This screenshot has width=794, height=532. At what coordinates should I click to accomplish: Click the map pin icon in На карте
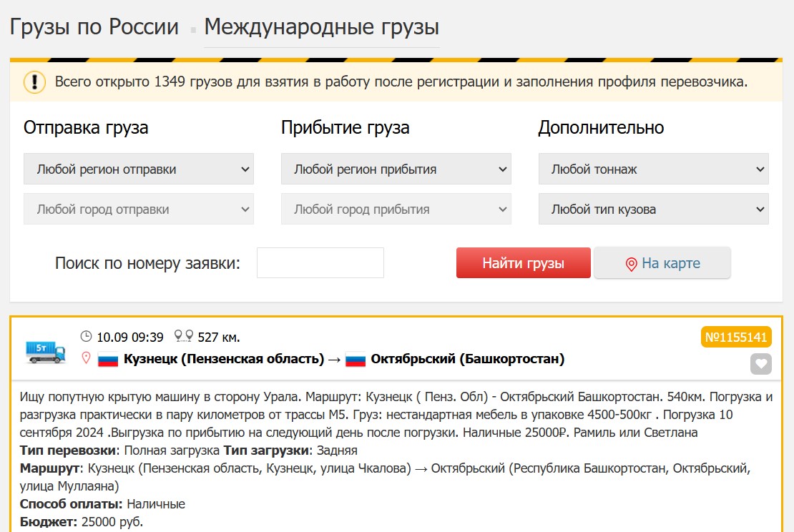click(631, 265)
